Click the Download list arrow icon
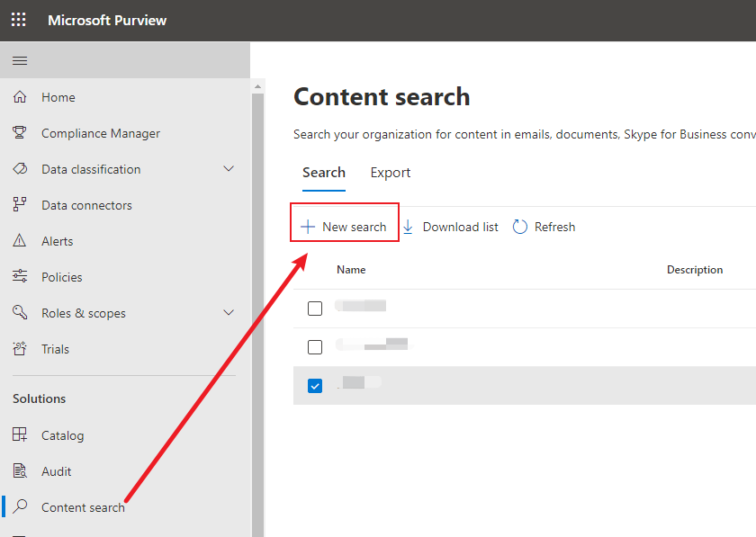The image size is (756, 537). (x=408, y=227)
